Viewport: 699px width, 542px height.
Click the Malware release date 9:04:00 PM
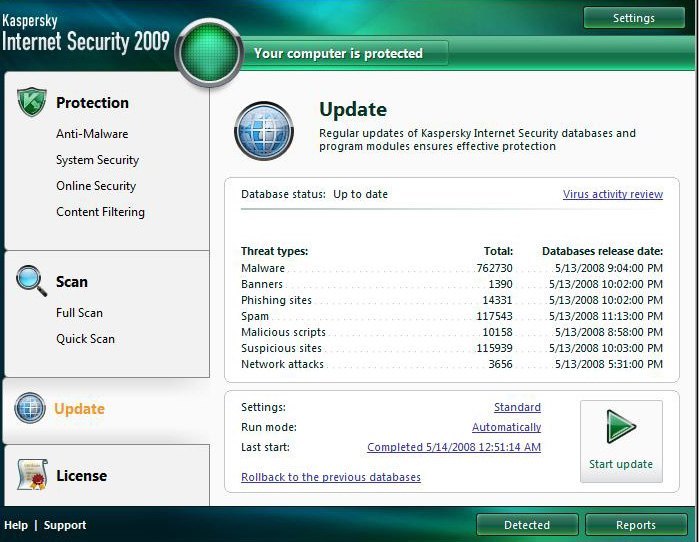pos(609,268)
